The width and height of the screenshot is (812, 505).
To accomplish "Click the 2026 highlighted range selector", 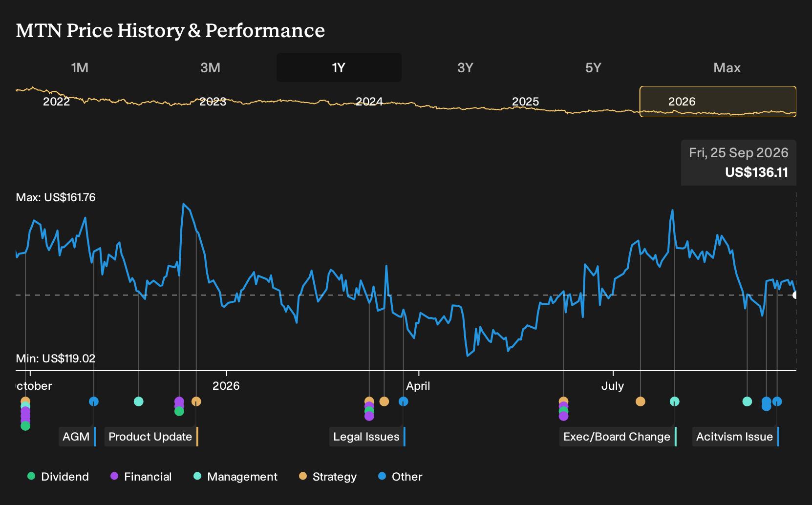I will click(718, 102).
